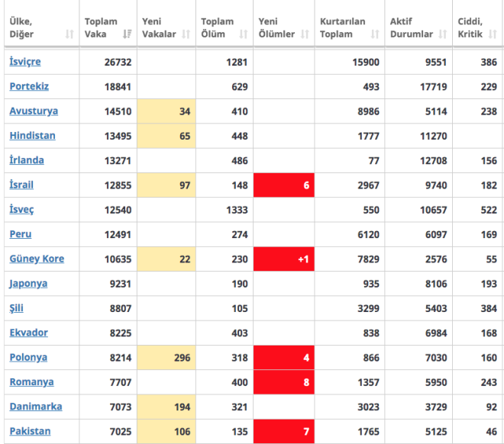The image size is (504, 444).
Task: Open the Pakistan country link
Action: tap(30, 431)
